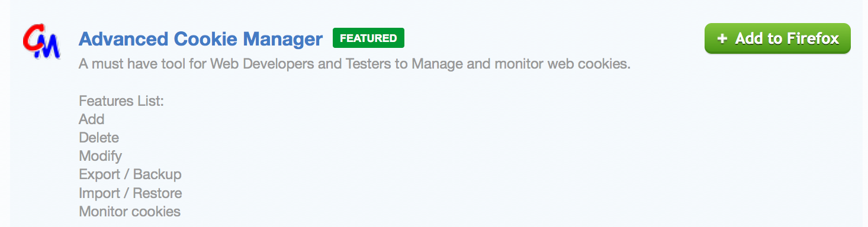Install the add-on with Add to Firefox

(777, 38)
